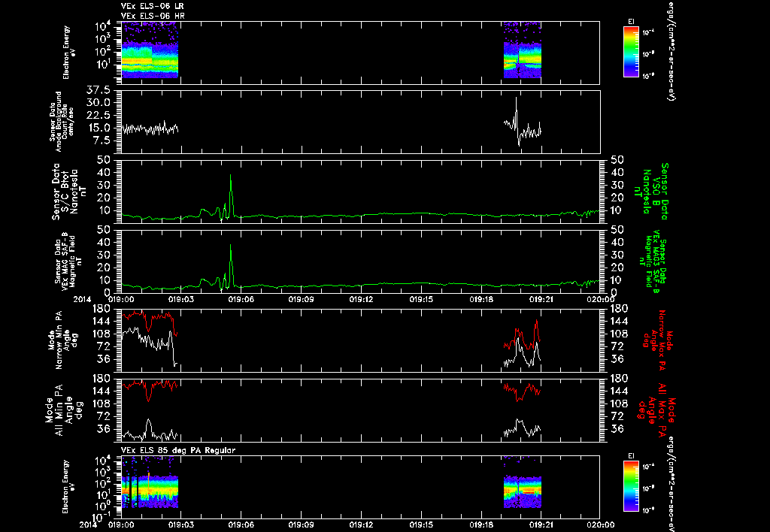Click the '2014' year label beside the bottom time axis

click(x=89, y=524)
